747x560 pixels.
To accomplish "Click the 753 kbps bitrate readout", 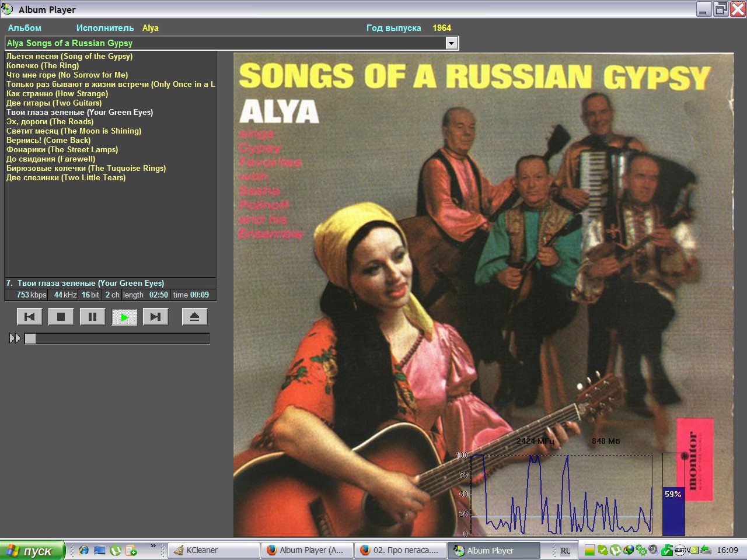I will 31,295.
